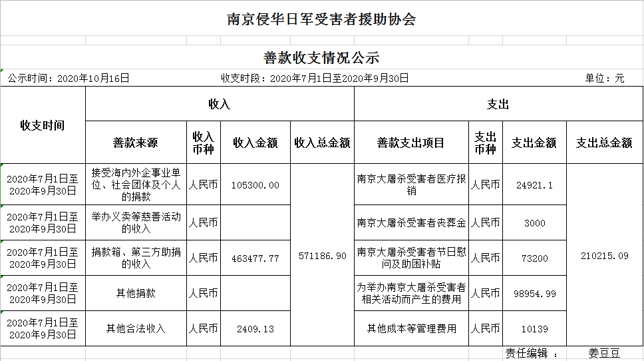Click the 463477.77 income amount cell
This screenshot has height=361, width=644.
pos(255,258)
